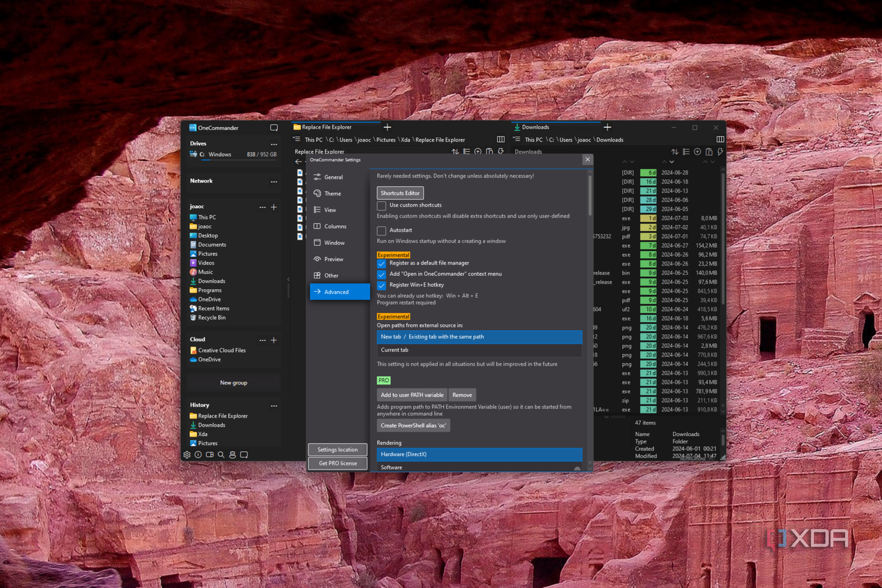This screenshot has width=882, height=588.
Task: Click the detailed list view icon in the toolbar
Action: click(x=467, y=152)
